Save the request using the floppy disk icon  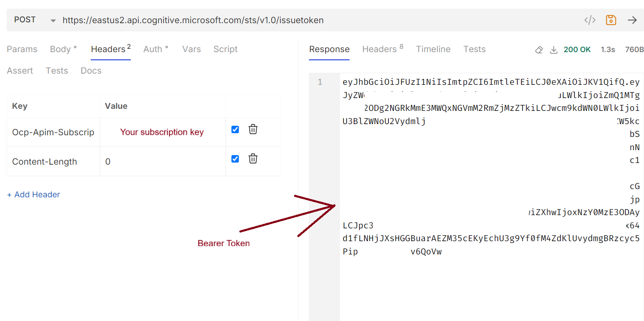click(x=611, y=19)
